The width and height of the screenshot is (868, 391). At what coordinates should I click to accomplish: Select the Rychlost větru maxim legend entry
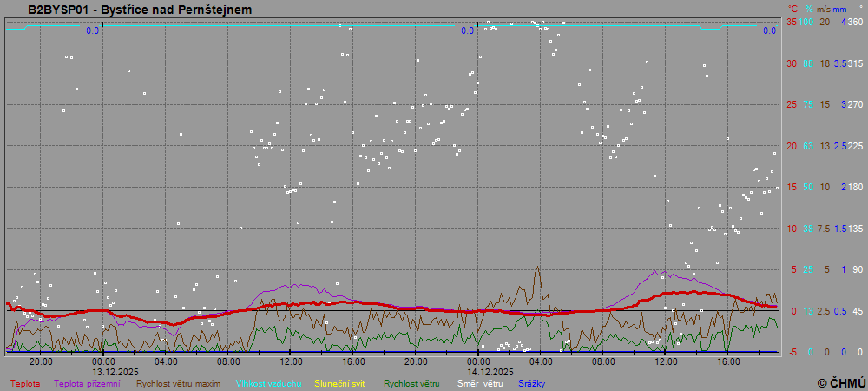(x=179, y=382)
